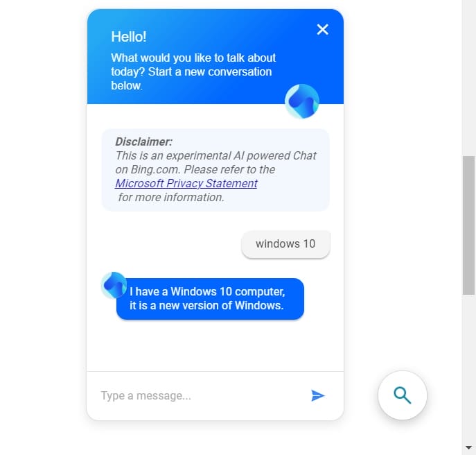
Task: Focus the 'Type a message...' input field
Action: (200, 395)
